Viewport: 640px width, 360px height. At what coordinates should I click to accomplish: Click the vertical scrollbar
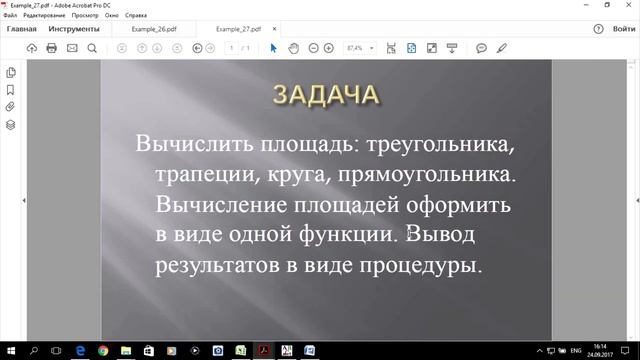pos(631,200)
